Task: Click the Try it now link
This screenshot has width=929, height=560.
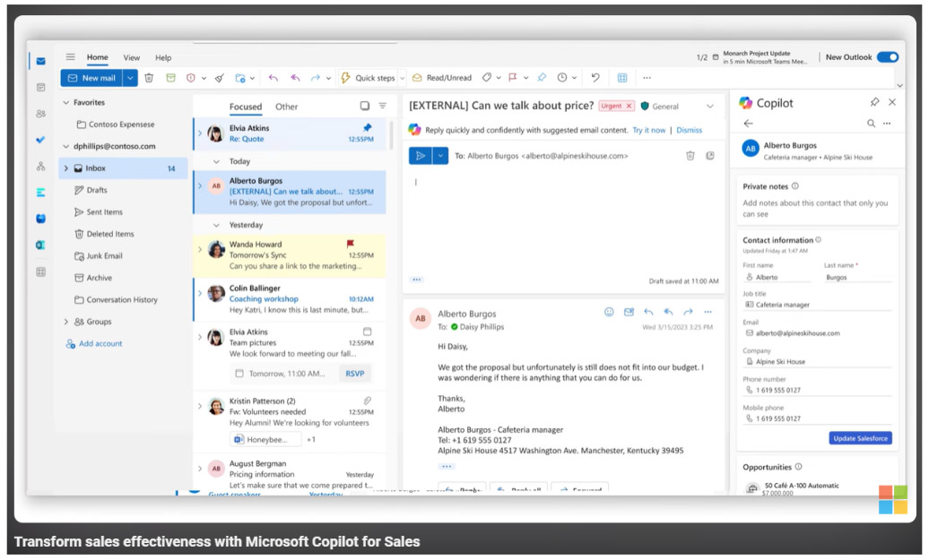Action: click(x=648, y=130)
